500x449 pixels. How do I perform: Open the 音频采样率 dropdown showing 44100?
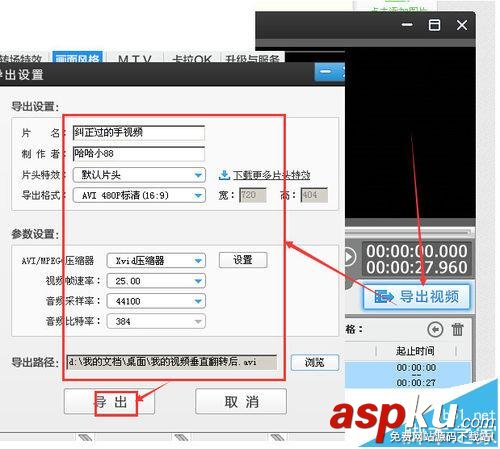[156, 301]
